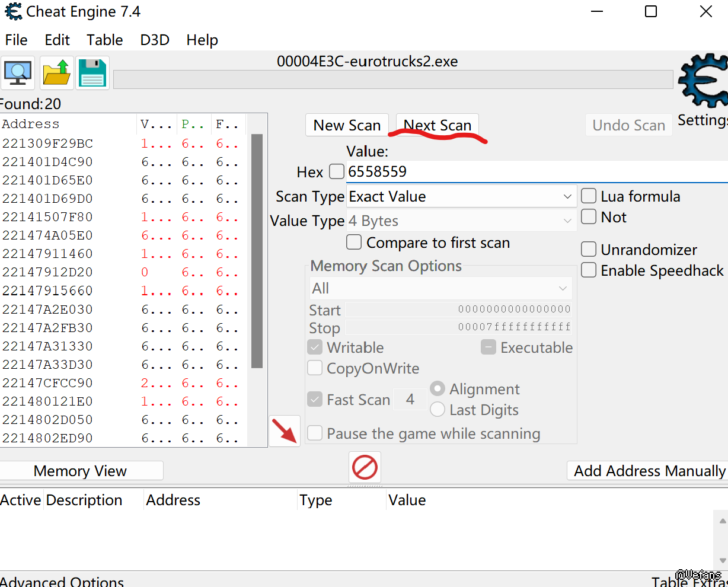The height and width of the screenshot is (587, 728).
Task: Select address 22147911460
Action: coord(47,254)
